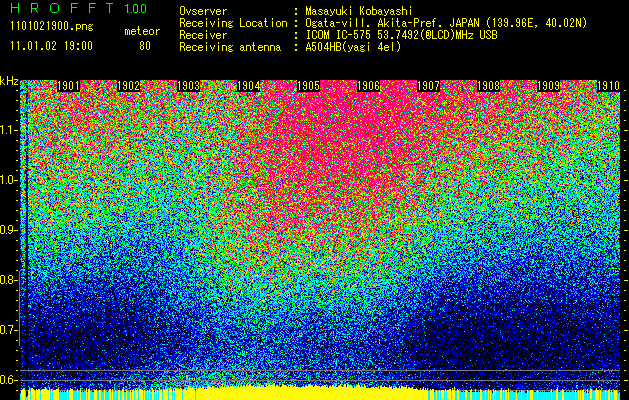629x400 pixels.
Task: Click the file name 1101021900.png
Action: coord(52,26)
